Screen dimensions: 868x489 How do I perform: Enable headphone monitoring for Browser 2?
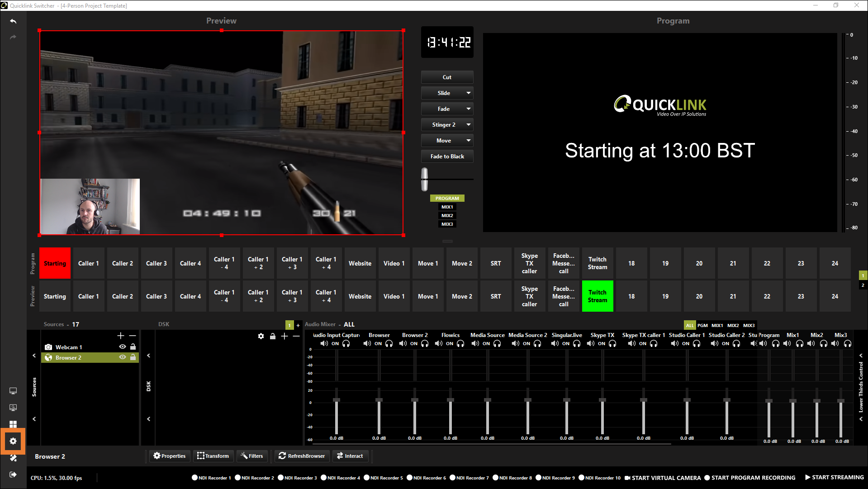[x=425, y=344]
